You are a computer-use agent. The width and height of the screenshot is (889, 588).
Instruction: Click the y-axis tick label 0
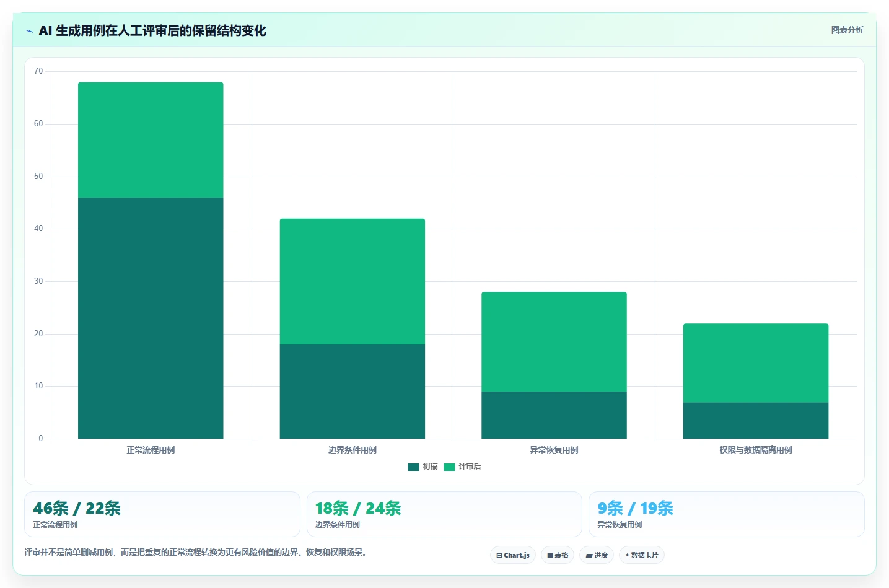pos(41,439)
